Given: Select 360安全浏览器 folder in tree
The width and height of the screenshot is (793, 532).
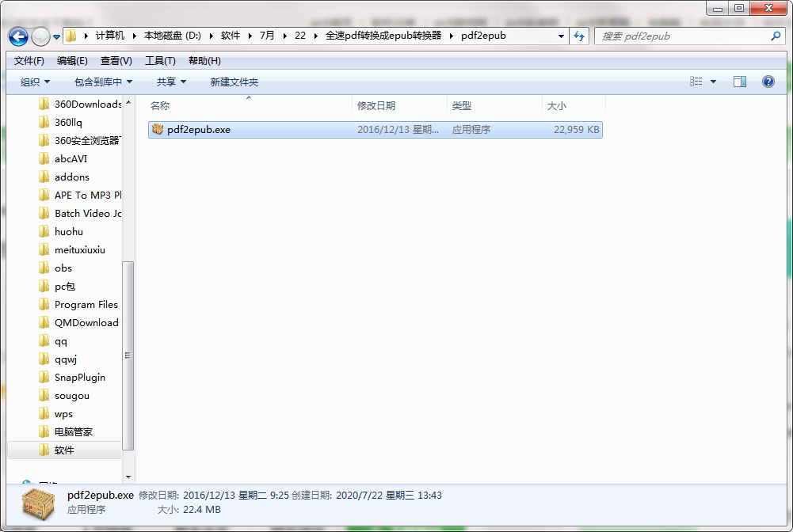Looking at the screenshot, I should click(80, 140).
